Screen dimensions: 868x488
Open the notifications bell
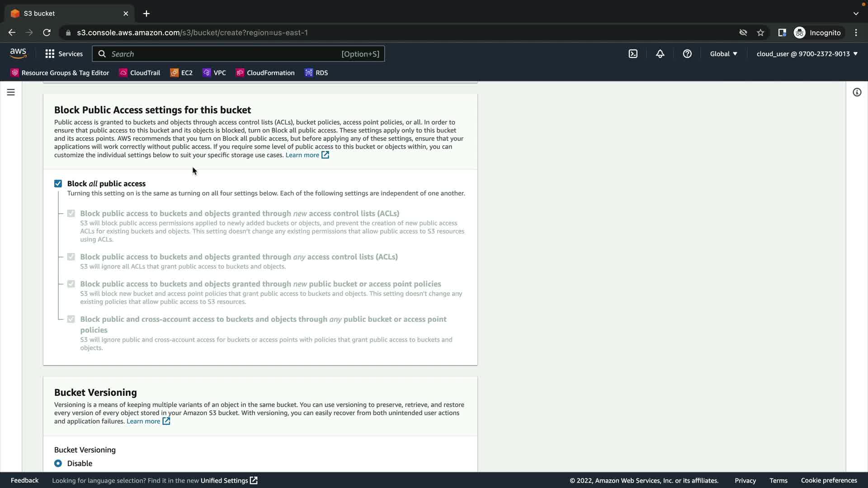point(660,54)
